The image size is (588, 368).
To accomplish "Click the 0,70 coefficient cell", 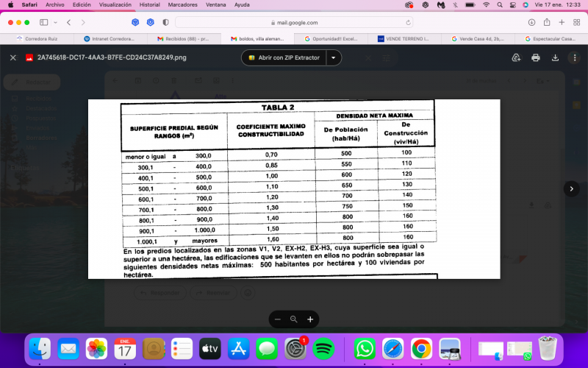I will (271, 155).
